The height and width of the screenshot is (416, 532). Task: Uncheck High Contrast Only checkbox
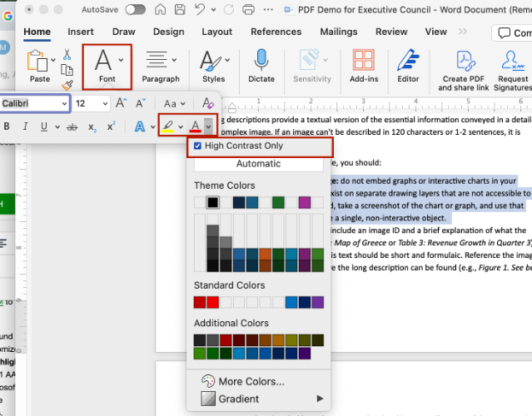point(197,146)
